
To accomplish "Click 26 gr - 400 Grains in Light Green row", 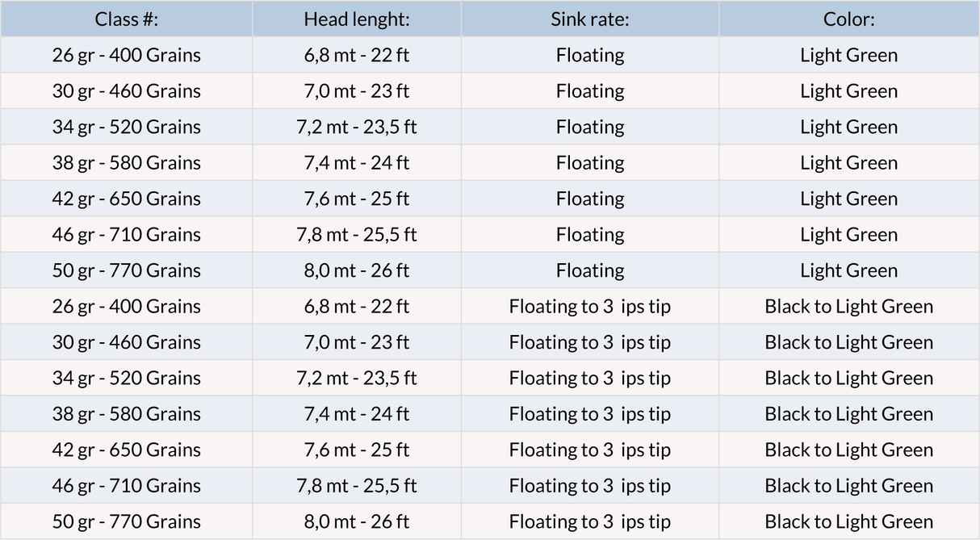I will tap(126, 55).
